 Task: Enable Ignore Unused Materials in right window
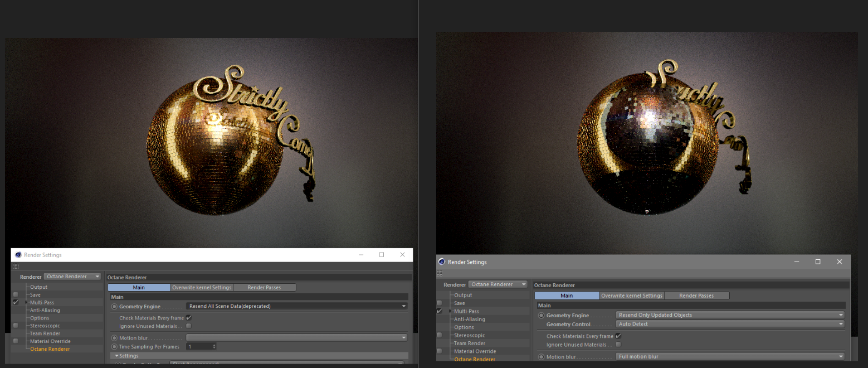click(x=618, y=345)
